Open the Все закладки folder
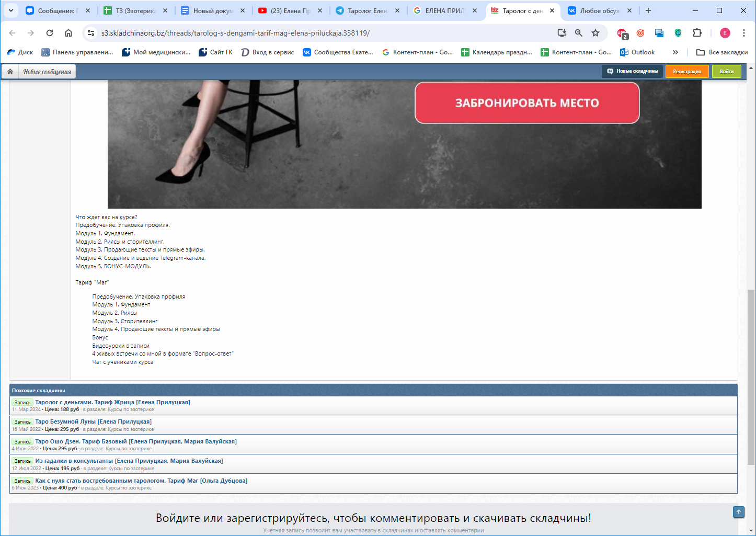 (722, 52)
